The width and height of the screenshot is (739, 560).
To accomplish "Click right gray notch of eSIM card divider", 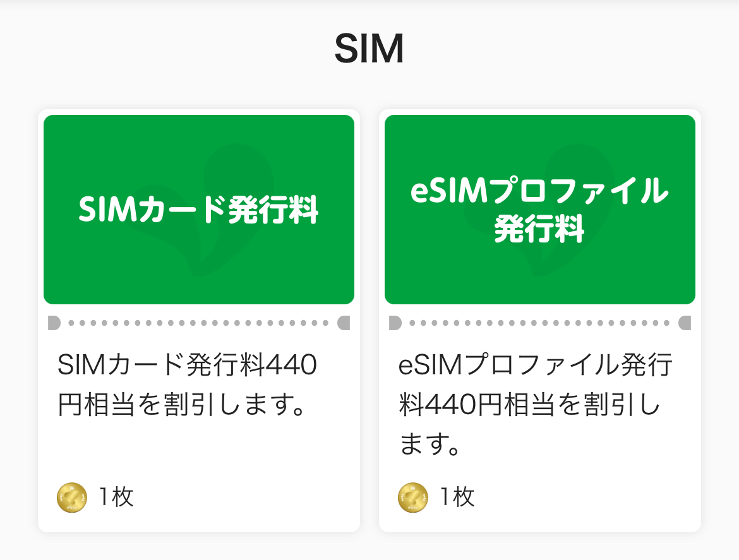I will point(685,323).
